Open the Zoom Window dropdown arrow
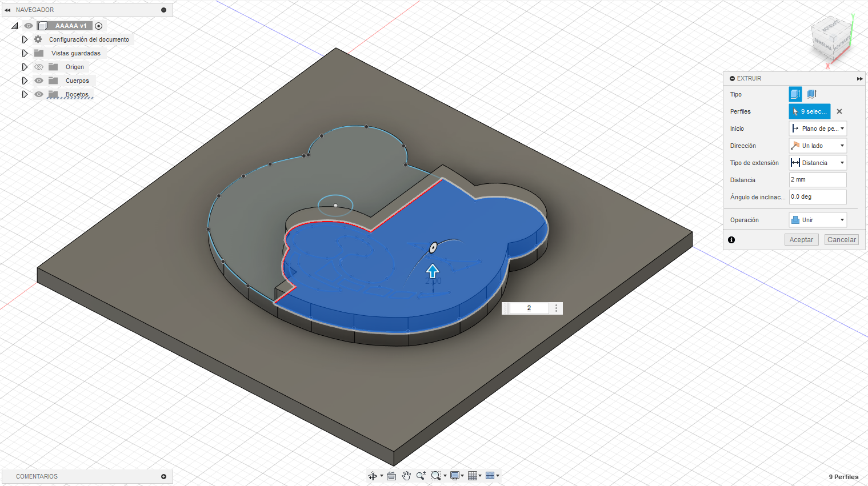The width and height of the screenshot is (868, 486). click(x=445, y=476)
